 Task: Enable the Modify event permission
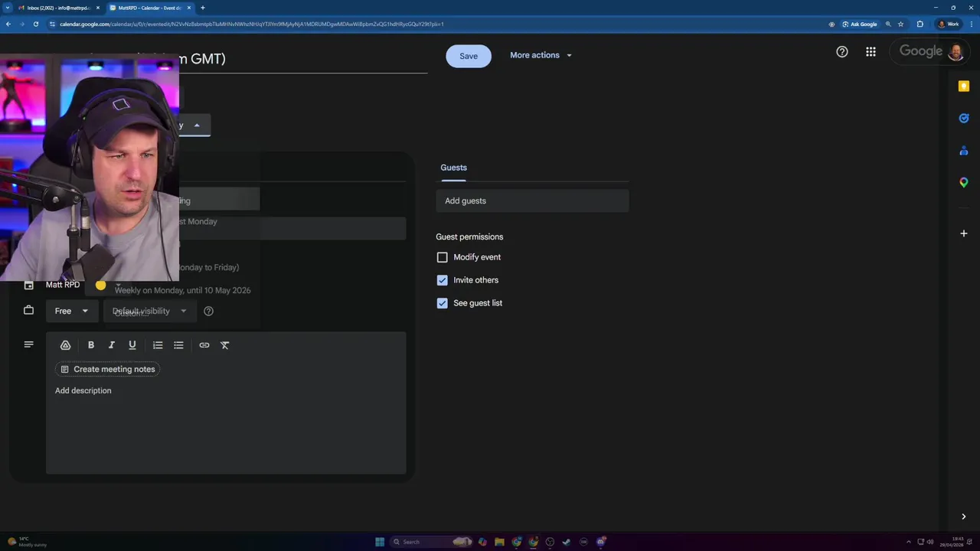point(443,257)
